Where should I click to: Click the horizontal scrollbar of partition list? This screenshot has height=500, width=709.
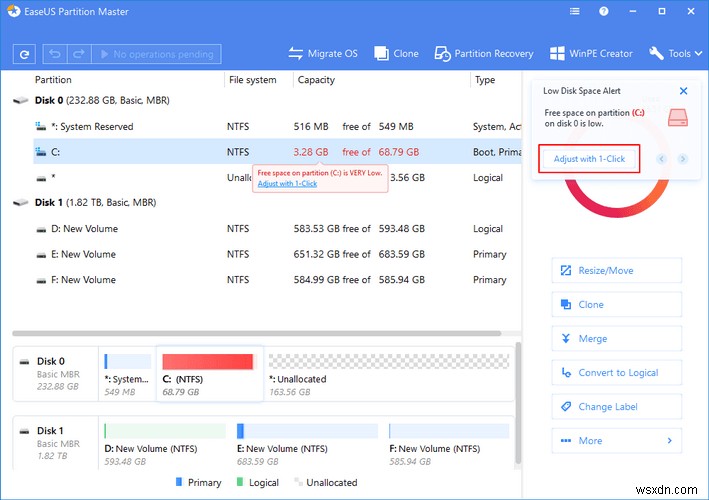click(256, 334)
